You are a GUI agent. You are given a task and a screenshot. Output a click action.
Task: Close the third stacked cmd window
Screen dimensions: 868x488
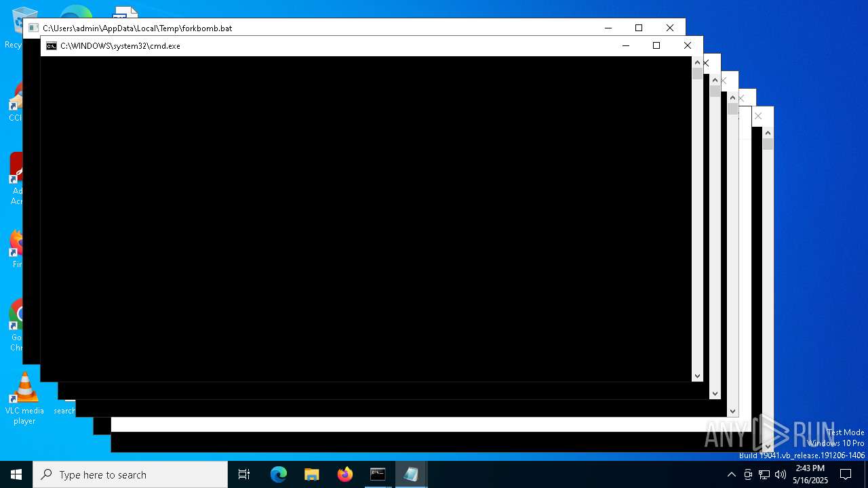click(724, 81)
